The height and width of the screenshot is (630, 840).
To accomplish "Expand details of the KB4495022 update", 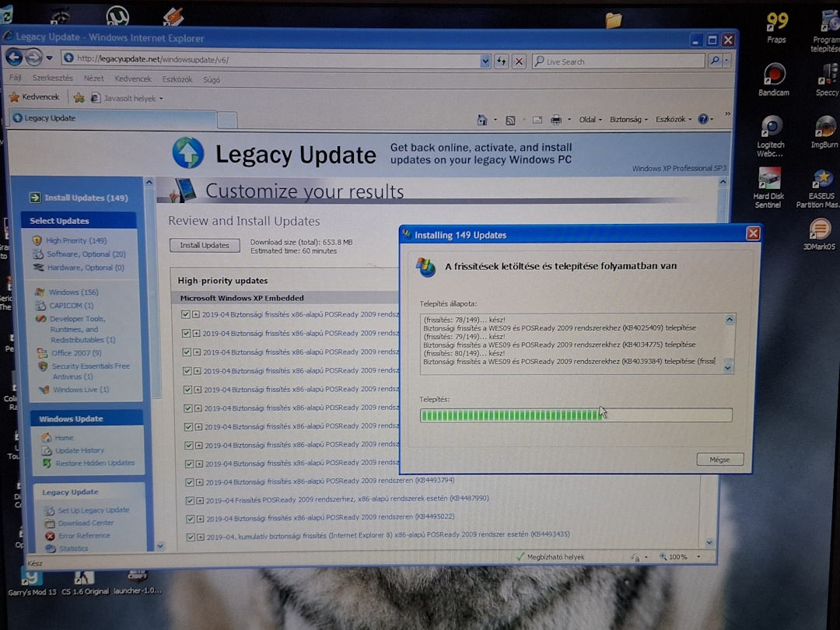I will click(x=198, y=518).
